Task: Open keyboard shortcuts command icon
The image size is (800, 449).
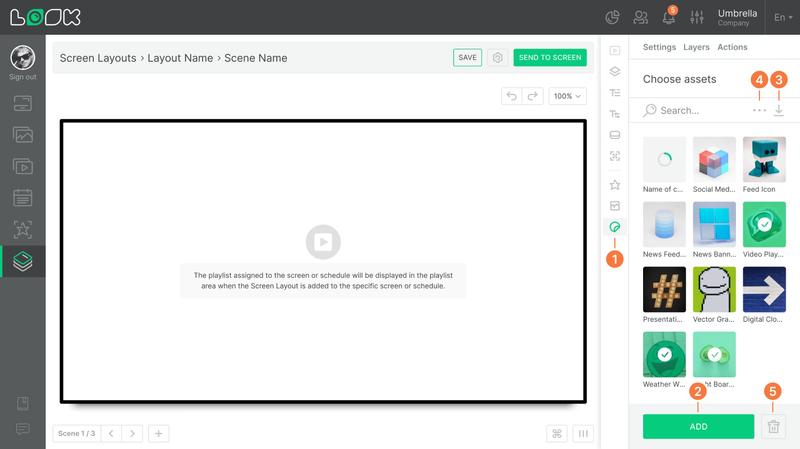Action: (557, 434)
